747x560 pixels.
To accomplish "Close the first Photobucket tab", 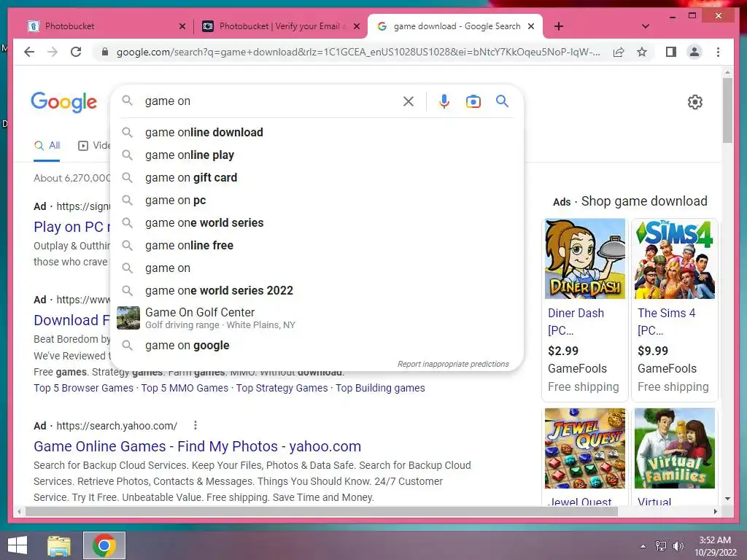I will pos(182,26).
